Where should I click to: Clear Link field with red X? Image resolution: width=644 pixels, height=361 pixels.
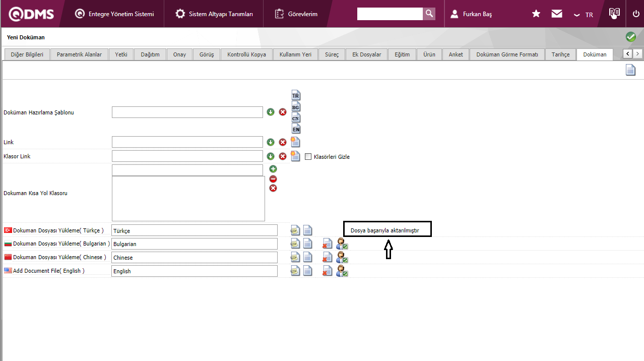pos(283,142)
